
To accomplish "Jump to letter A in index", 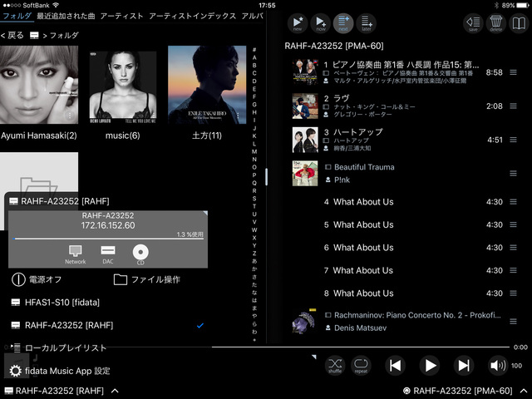I will (254, 57).
